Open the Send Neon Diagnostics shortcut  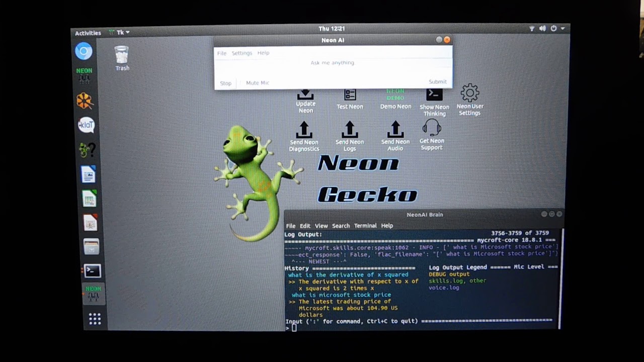(304, 137)
